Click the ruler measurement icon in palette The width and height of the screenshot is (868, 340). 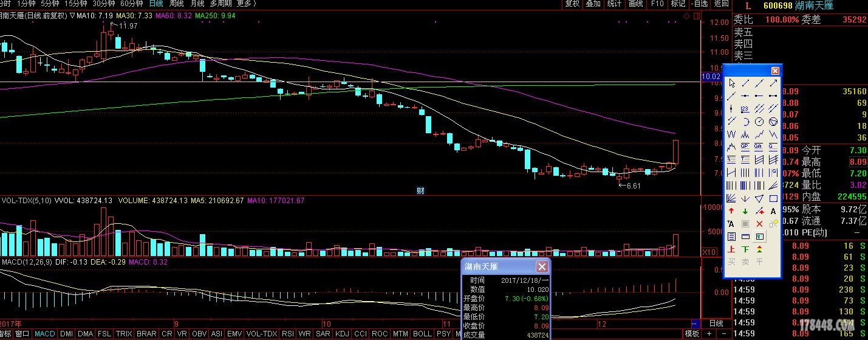click(745, 237)
